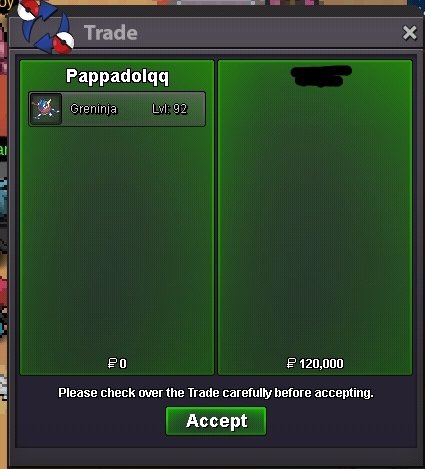Click the Pappadolqq player name
This screenshot has height=469, width=425.
point(117,77)
